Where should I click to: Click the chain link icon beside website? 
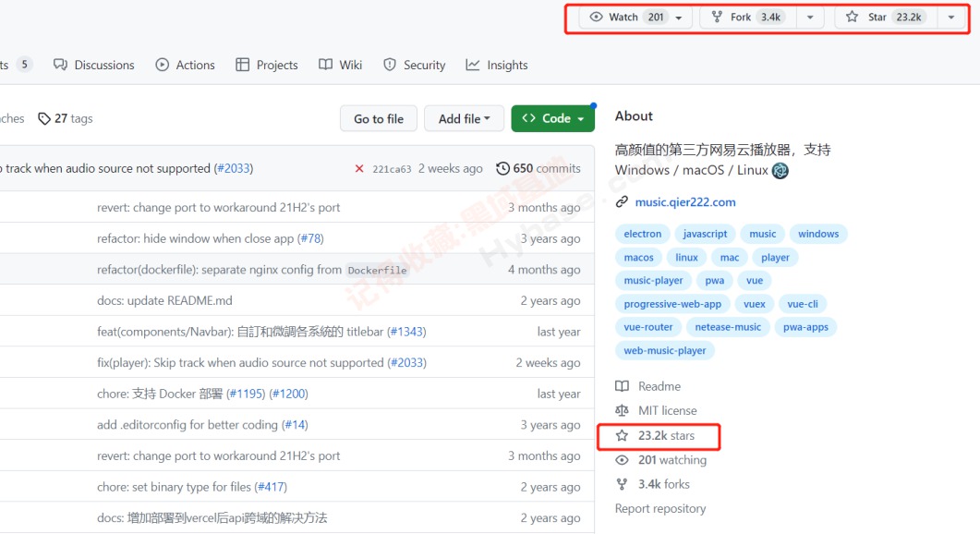tap(622, 202)
